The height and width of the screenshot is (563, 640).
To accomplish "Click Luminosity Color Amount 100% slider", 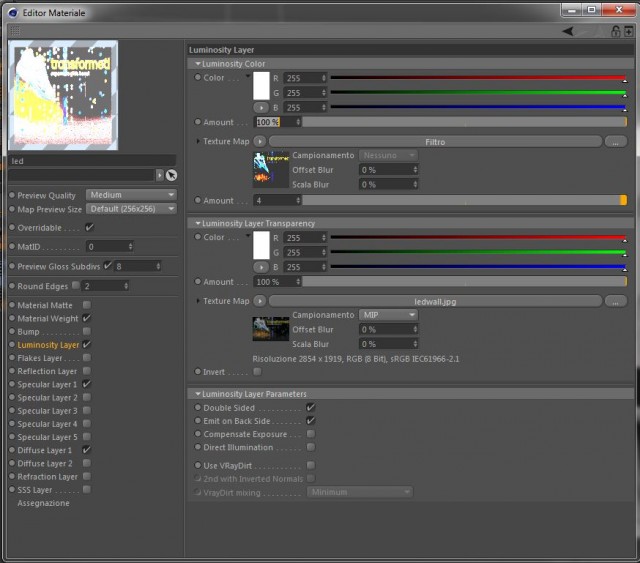I will click(x=464, y=122).
